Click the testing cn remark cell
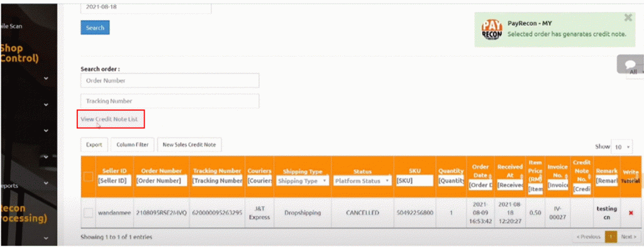This screenshot has width=644, height=247. tap(607, 213)
